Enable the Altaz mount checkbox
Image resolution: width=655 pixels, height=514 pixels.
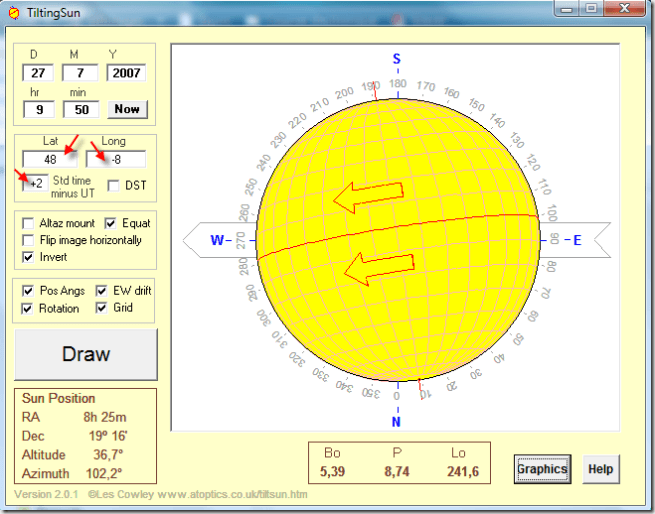pos(28,223)
